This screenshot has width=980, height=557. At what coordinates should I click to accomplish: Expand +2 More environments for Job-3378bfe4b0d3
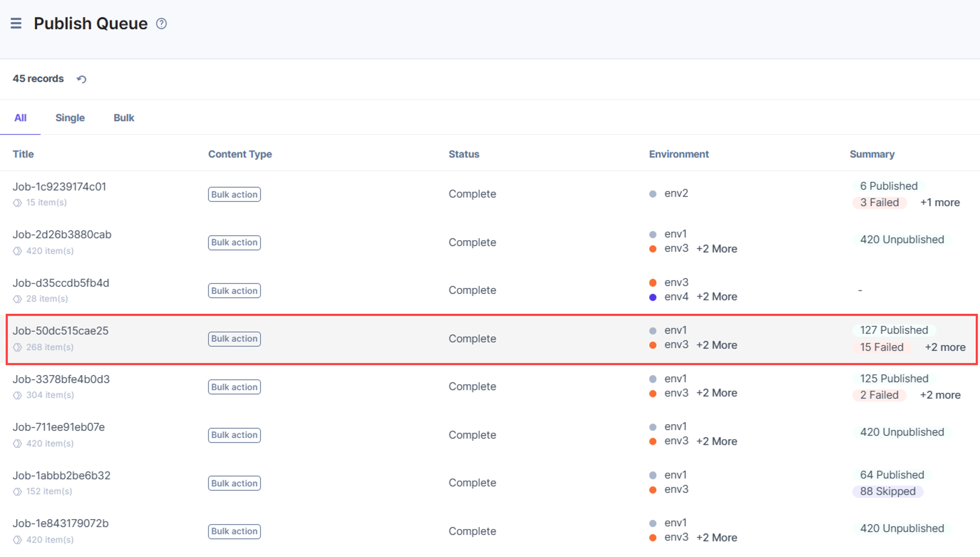717,393
